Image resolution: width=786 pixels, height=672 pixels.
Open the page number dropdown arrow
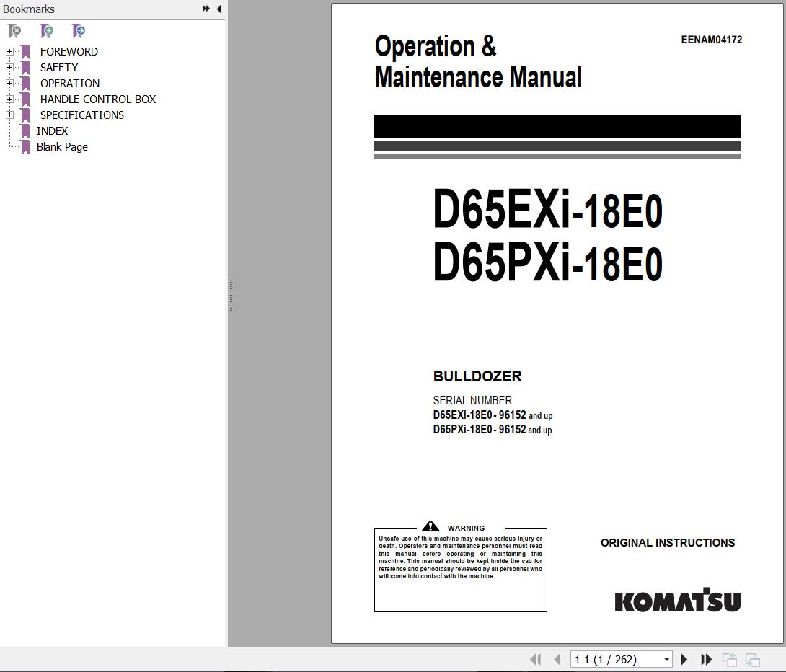667,660
